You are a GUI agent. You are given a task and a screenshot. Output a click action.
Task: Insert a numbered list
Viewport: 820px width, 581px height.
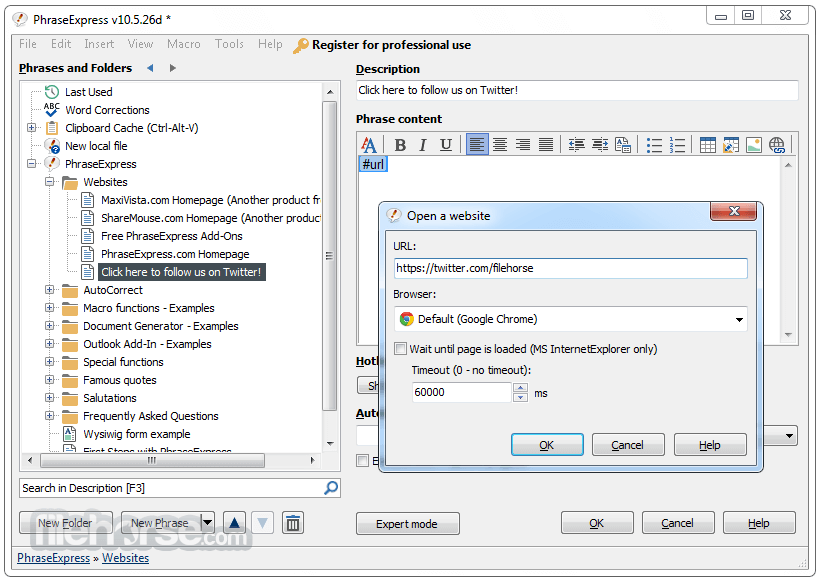pos(677,145)
